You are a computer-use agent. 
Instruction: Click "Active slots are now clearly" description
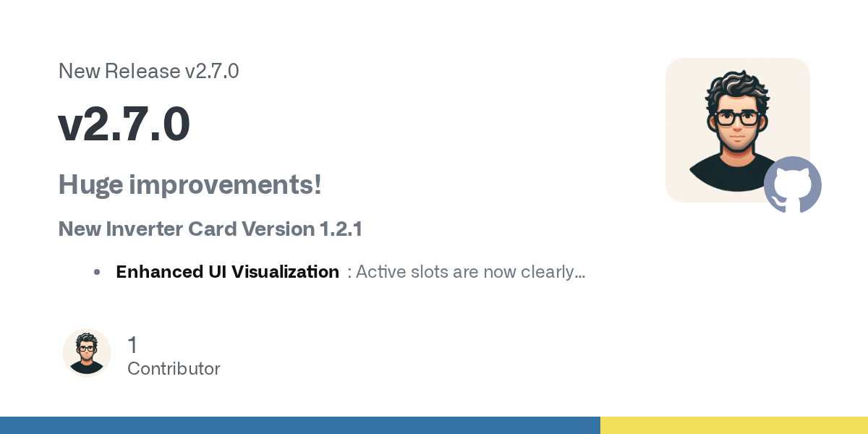click(x=463, y=273)
